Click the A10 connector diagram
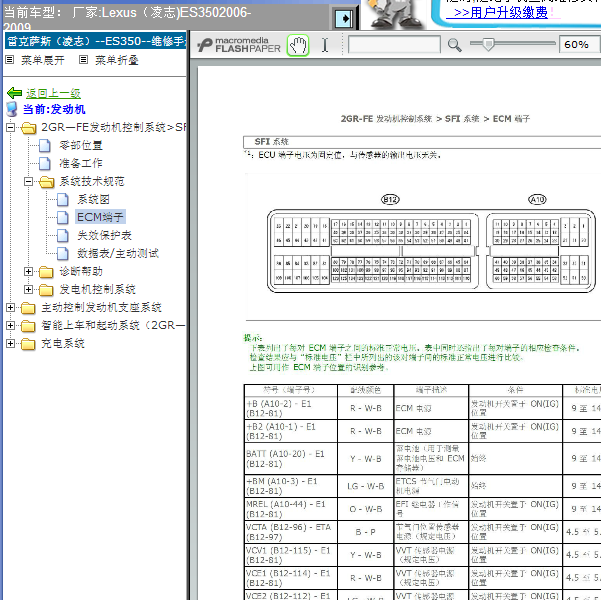 click(x=541, y=249)
